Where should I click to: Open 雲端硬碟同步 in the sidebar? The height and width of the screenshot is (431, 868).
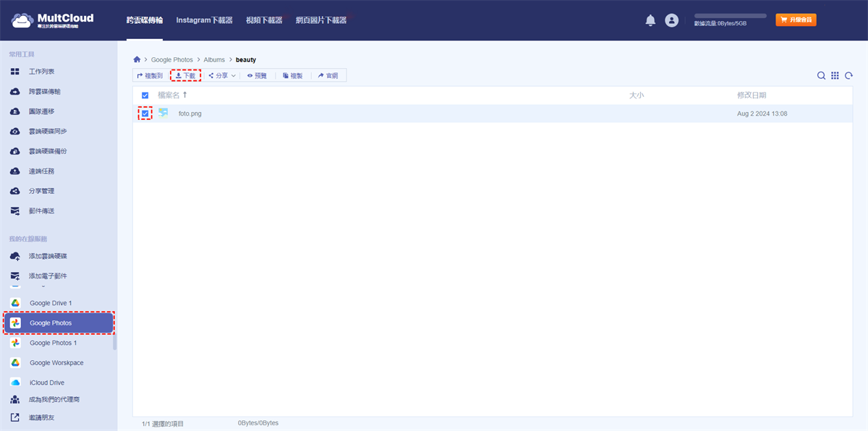pyautogui.click(x=48, y=132)
